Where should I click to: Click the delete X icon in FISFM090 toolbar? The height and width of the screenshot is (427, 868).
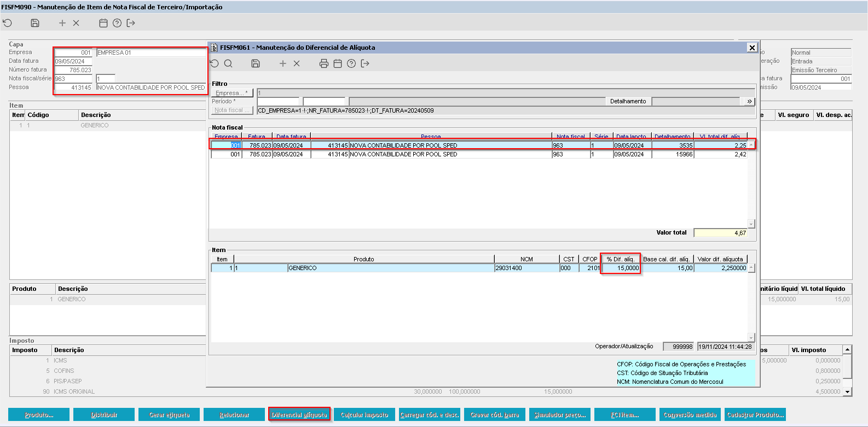click(76, 23)
